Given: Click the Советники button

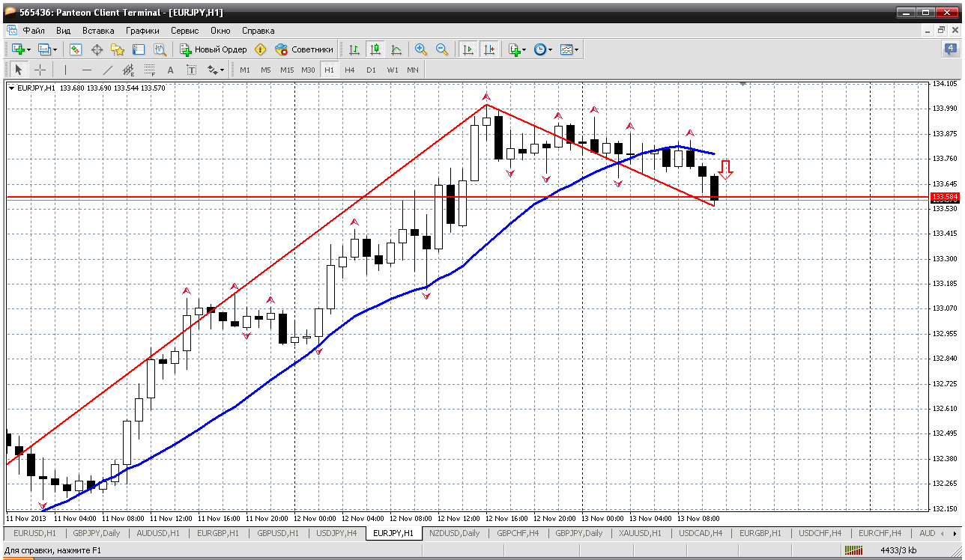Looking at the screenshot, I should 304,49.
